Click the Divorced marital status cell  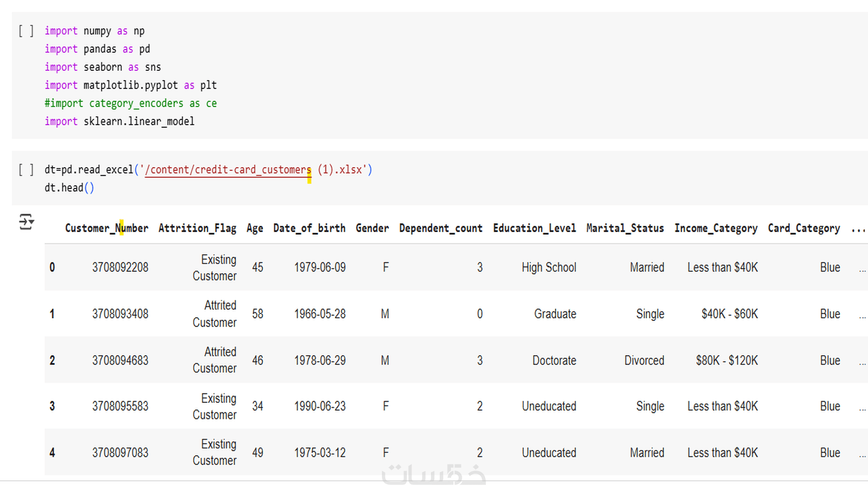pyautogui.click(x=644, y=360)
